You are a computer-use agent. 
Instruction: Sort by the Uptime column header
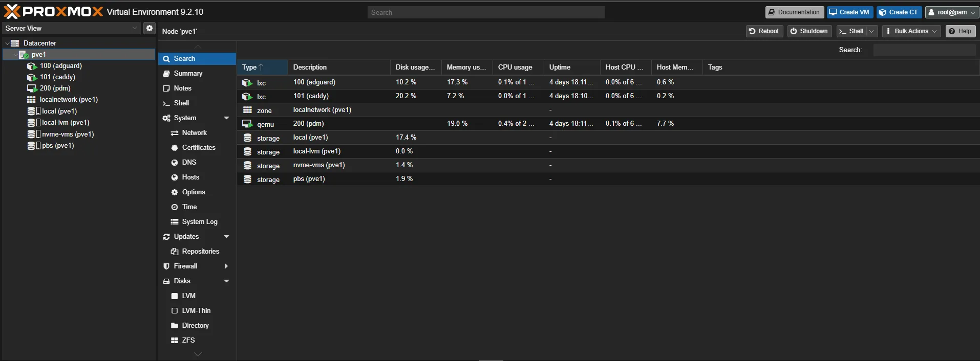[x=572, y=67]
